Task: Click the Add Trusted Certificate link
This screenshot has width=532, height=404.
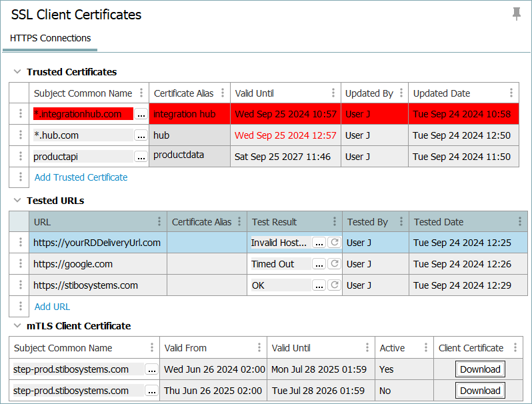Action: (81, 177)
